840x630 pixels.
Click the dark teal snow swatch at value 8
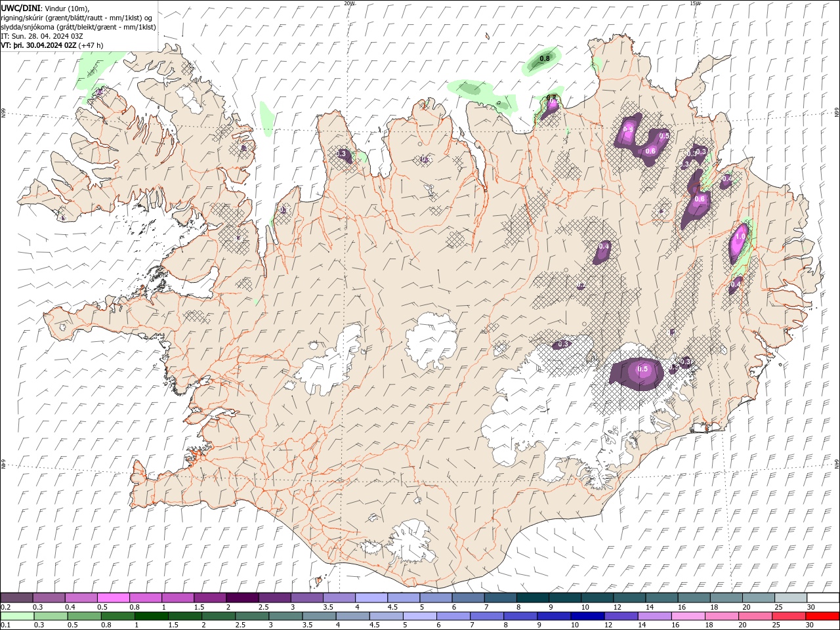pyautogui.click(x=532, y=597)
